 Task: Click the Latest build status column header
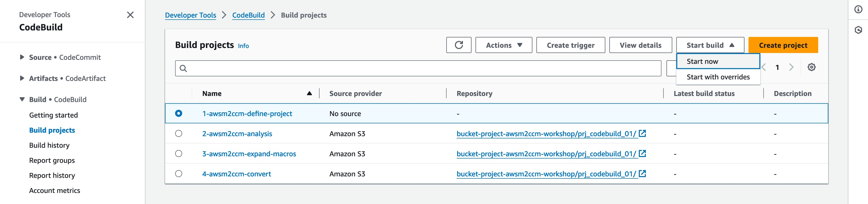pyautogui.click(x=704, y=94)
